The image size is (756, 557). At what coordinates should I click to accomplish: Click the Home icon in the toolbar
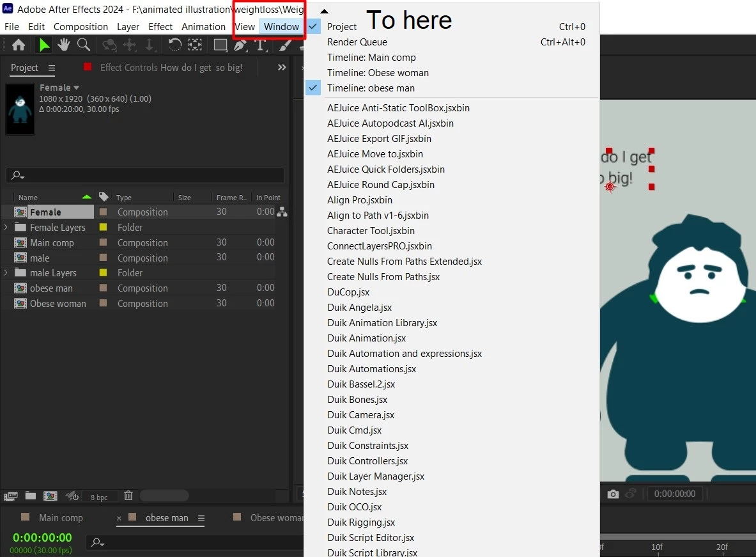19,45
